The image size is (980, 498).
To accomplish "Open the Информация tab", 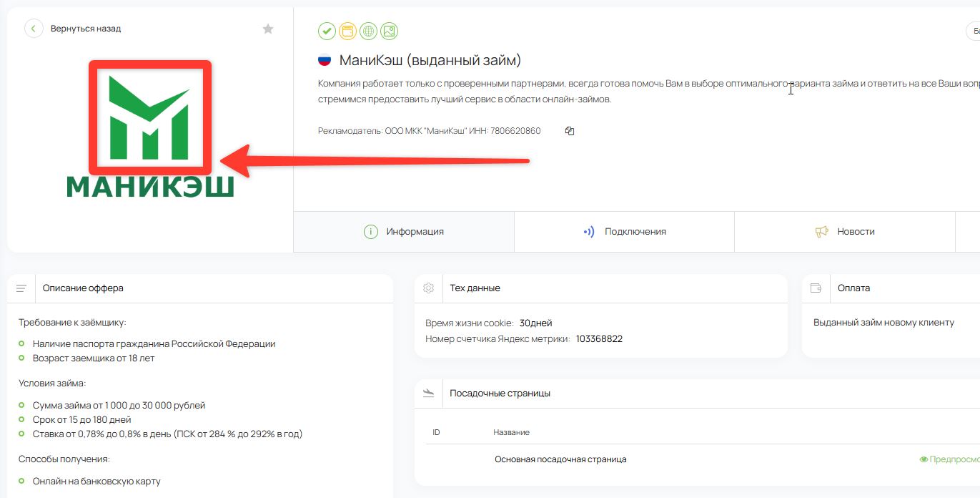I will click(404, 232).
